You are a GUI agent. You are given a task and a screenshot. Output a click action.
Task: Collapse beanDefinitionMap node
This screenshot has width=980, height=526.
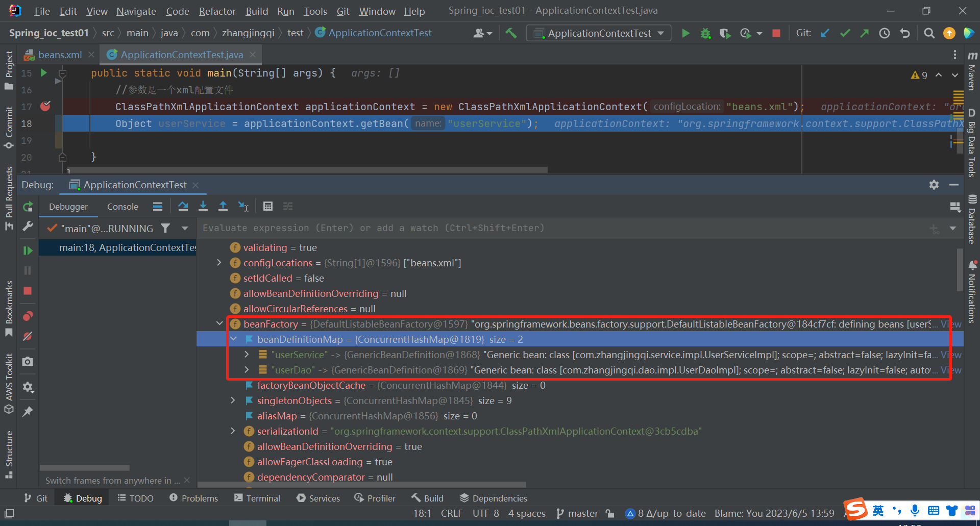tap(233, 339)
